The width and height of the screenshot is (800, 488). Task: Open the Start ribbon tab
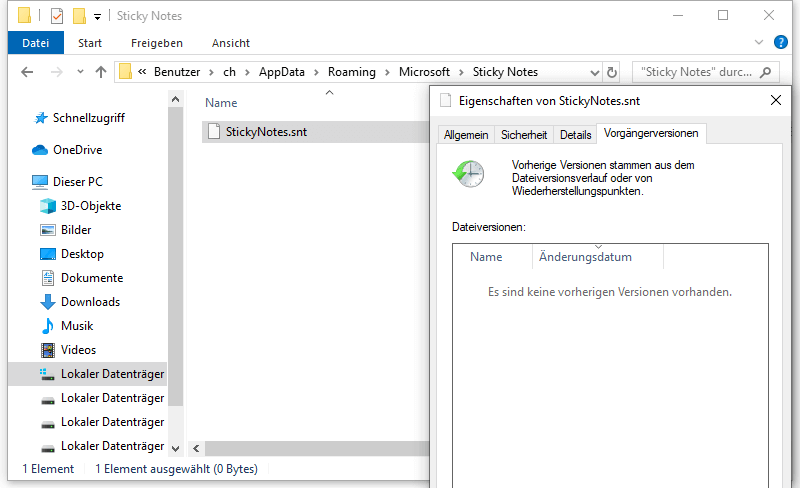(90, 43)
